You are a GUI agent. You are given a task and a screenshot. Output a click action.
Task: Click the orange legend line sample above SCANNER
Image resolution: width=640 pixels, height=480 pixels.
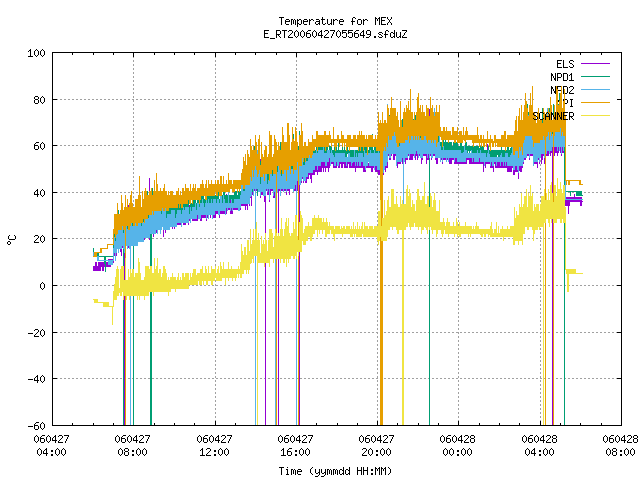595,102
